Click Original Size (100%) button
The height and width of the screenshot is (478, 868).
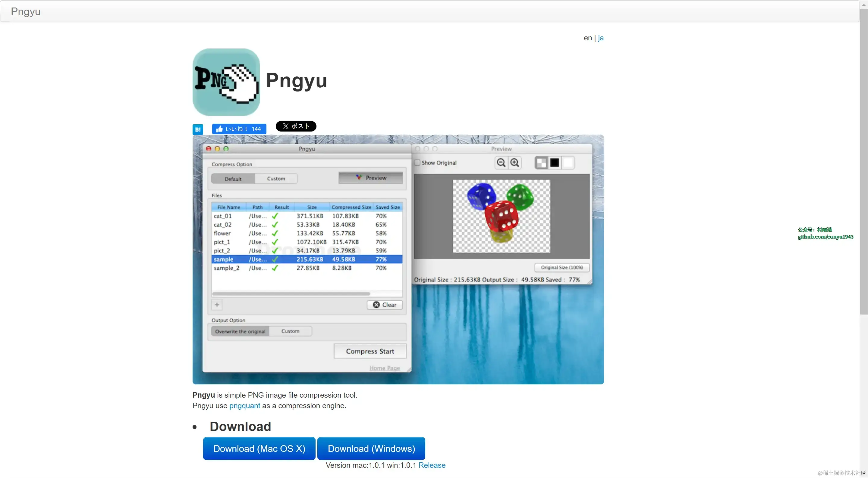(562, 267)
